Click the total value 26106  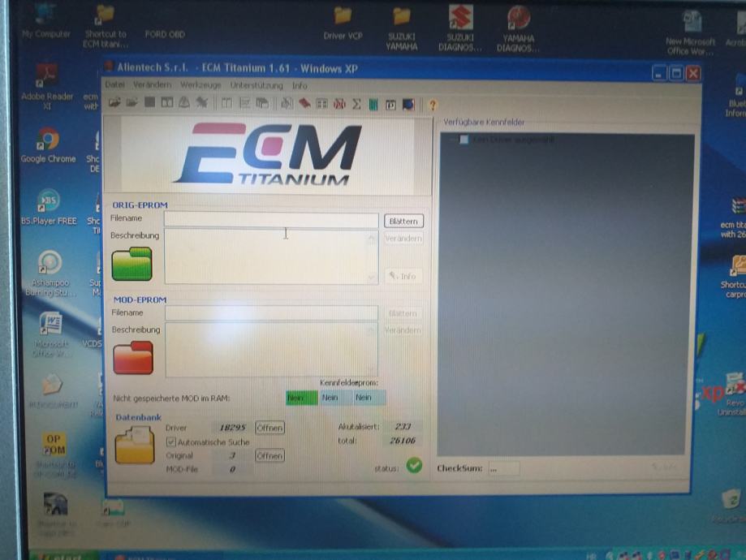pos(403,441)
